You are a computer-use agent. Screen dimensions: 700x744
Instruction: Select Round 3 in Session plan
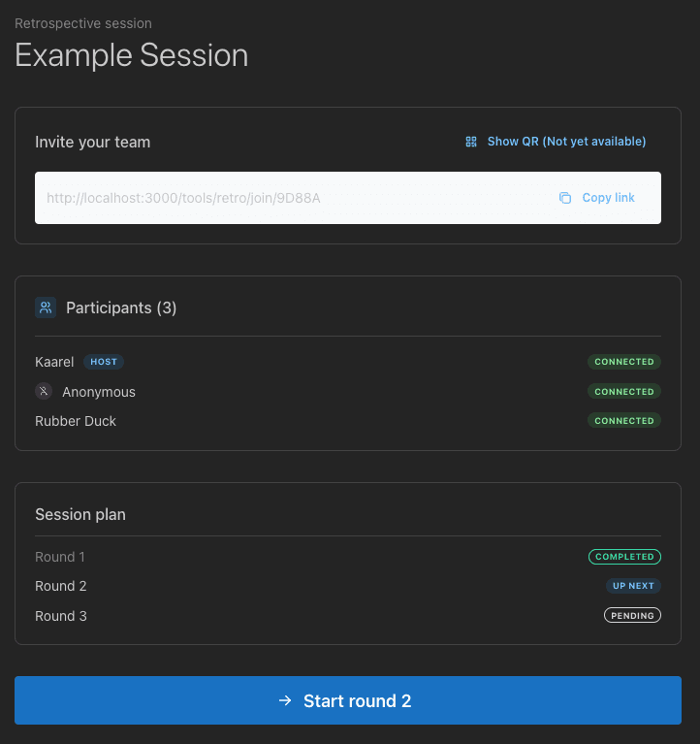61,616
